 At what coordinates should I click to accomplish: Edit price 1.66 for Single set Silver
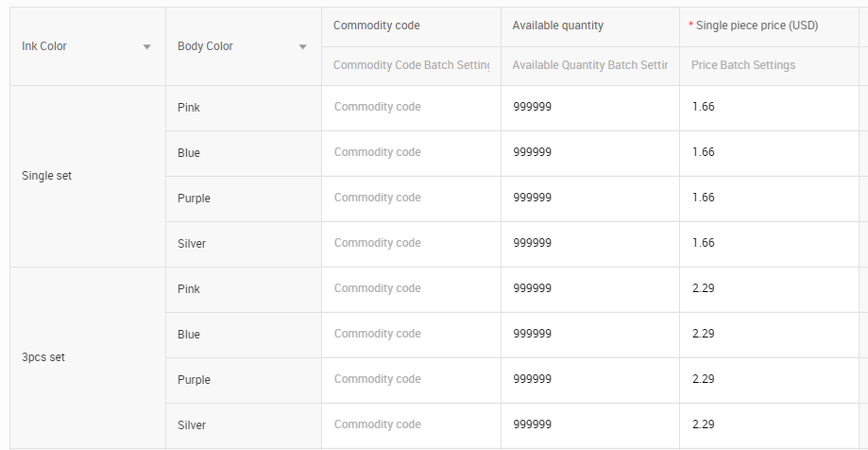(769, 243)
